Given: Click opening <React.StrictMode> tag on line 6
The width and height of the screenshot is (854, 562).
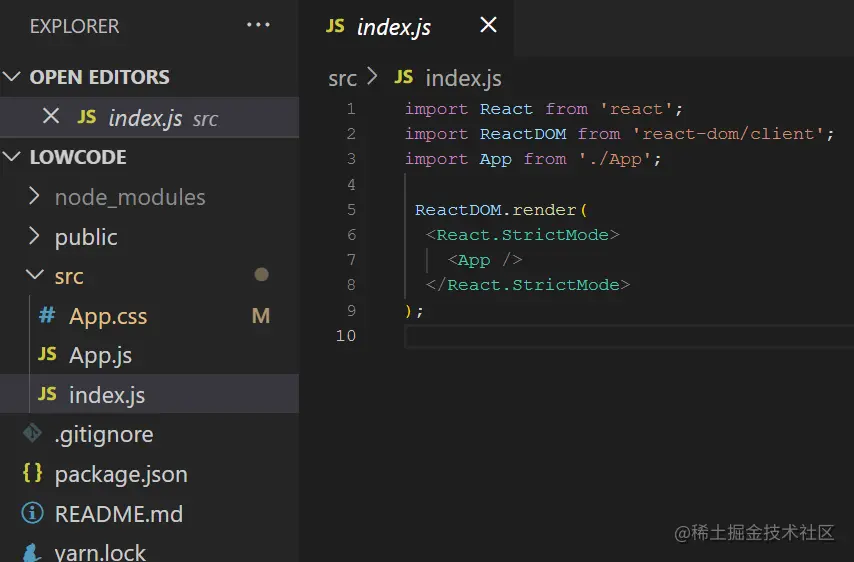Looking at the screenshot, I should point(522,235).
